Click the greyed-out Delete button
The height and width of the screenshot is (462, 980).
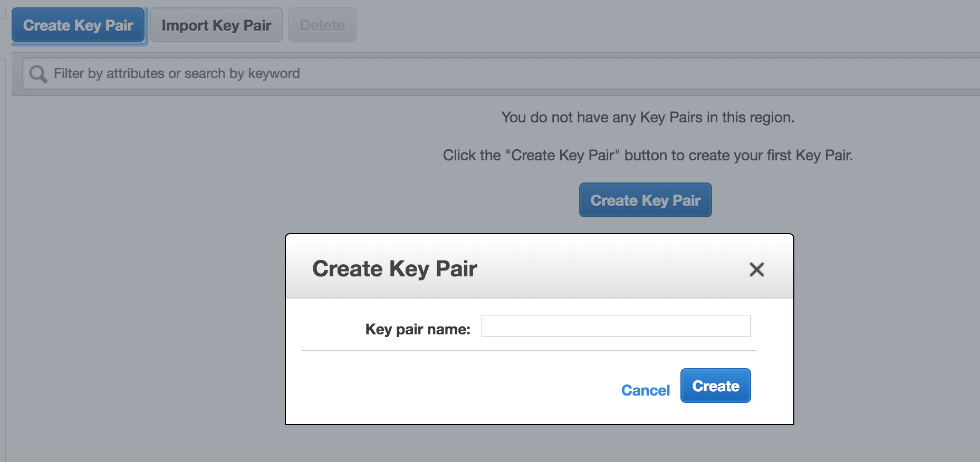(322, 25)
